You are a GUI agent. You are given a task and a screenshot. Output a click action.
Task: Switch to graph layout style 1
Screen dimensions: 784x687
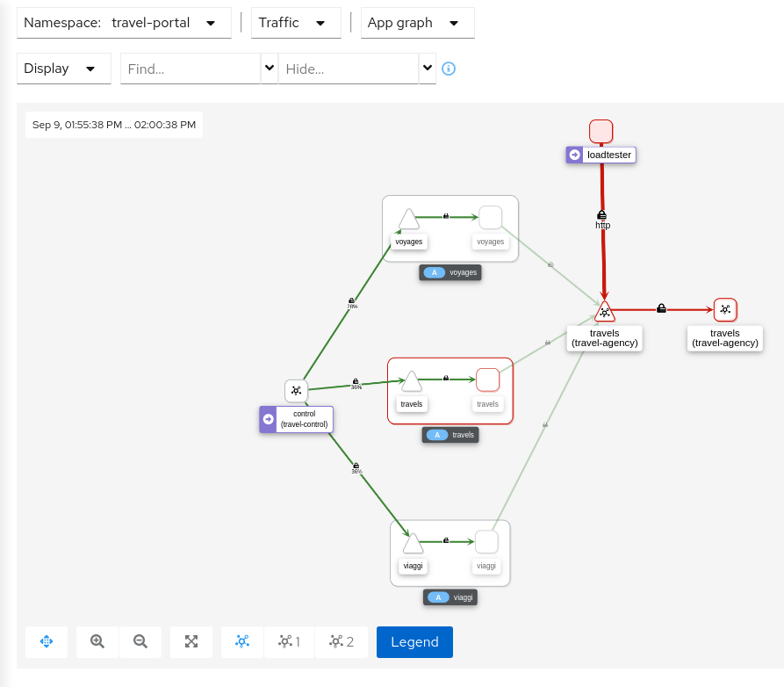[x=290, y=642]
